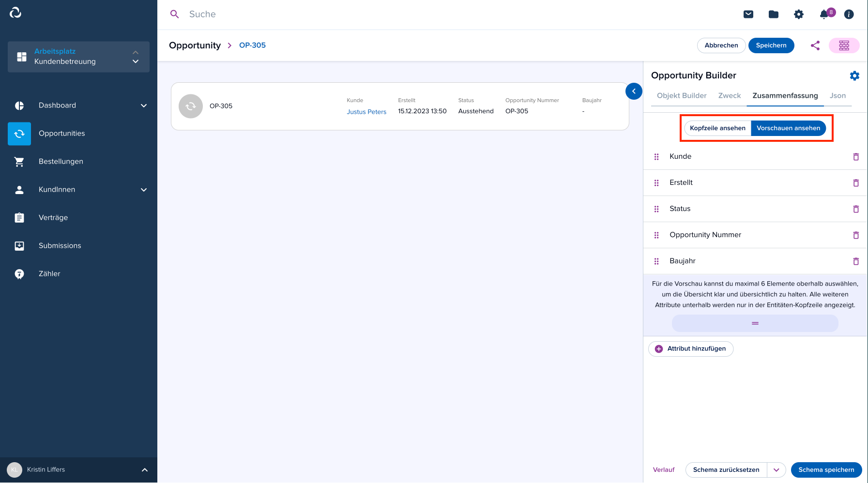The width and height of the screenshot is (868, 483).
Task: Click the search magnifier icon
Action: (175, 15)
